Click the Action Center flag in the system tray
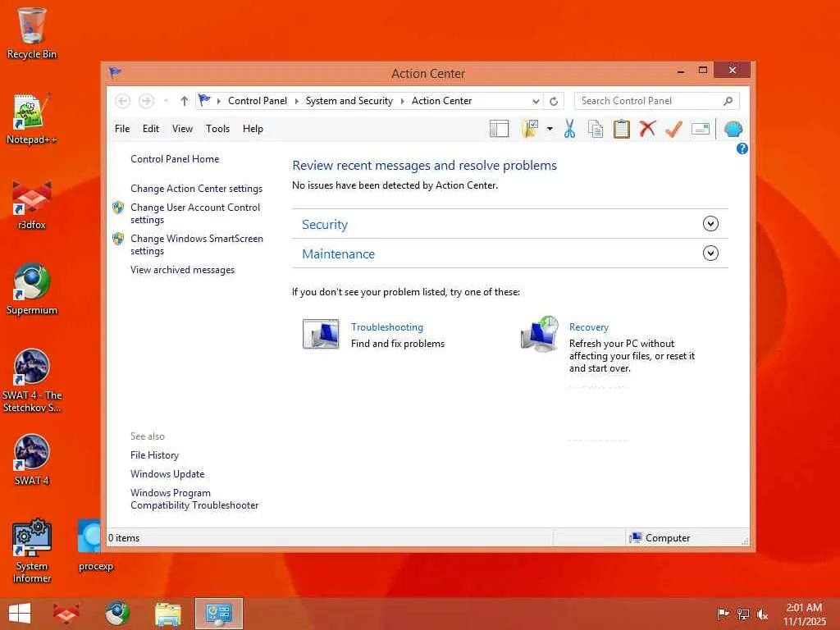The height and width of the screenshot is (630, 840). pyautogui.click(x=723, y=614)
